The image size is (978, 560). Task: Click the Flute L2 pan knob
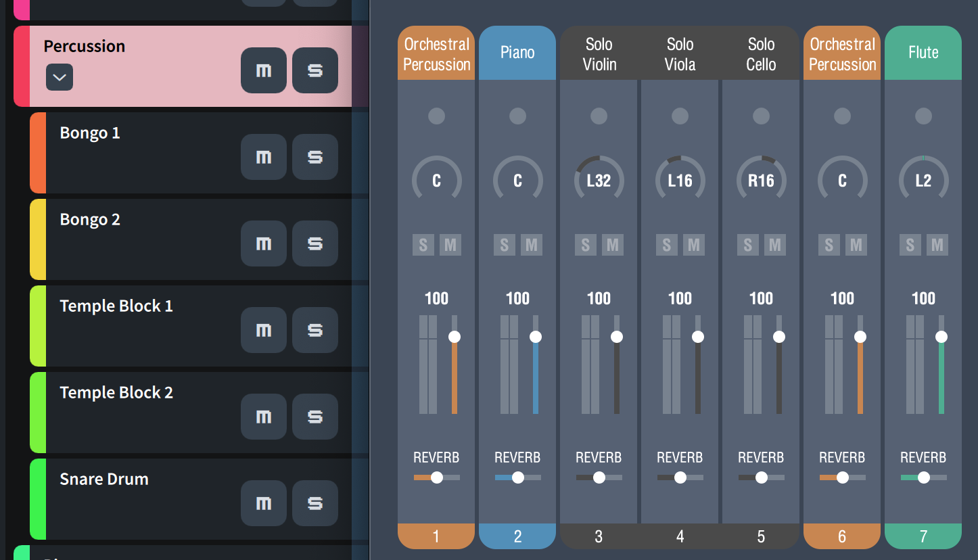pos(923,181)
